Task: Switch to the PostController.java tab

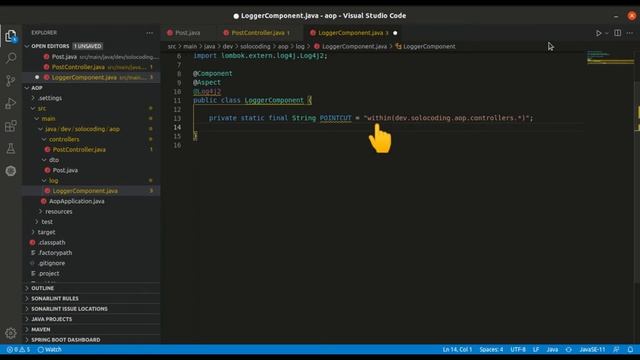Action: (257, 33)
